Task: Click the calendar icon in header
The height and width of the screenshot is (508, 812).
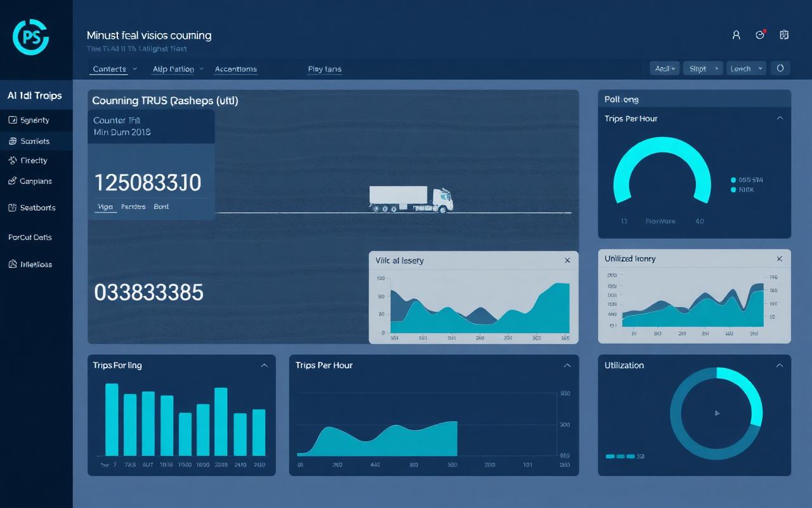Action: pos(784,36)
